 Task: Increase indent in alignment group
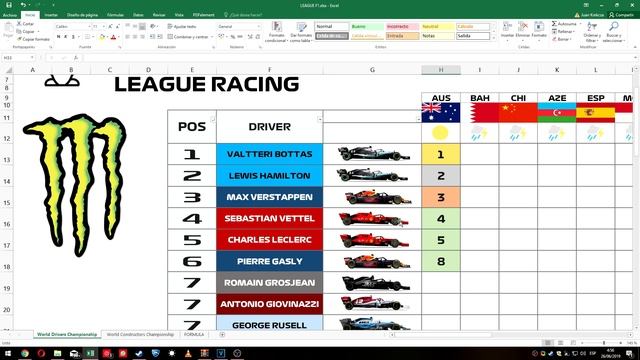click(160, 37)
